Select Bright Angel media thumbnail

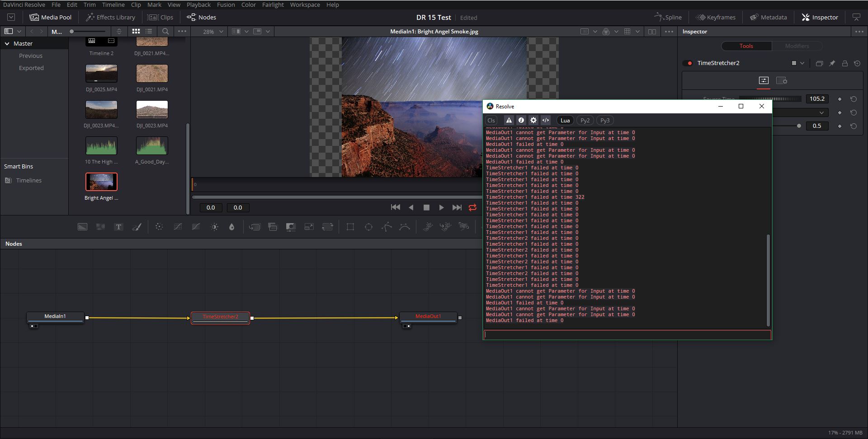pyautogui.click(x=101, y=182)
